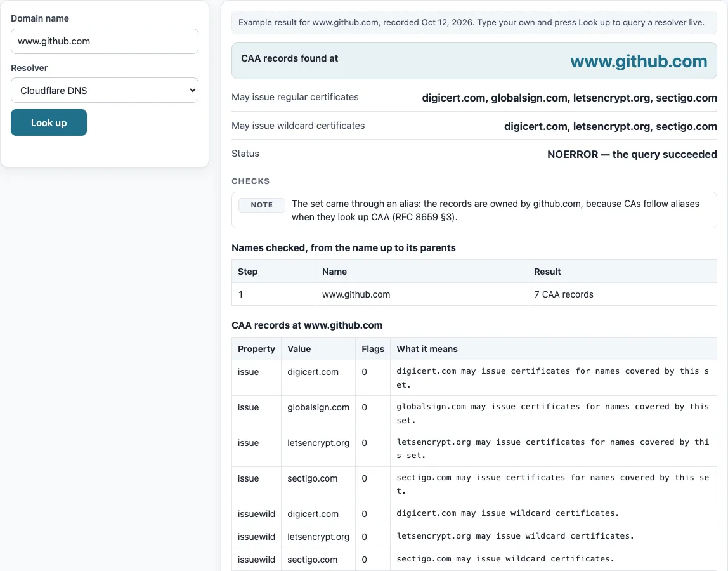Click 'May issue regular certificates' label
The width and height of the screenshot is (728, 571).
click(295, 97)
